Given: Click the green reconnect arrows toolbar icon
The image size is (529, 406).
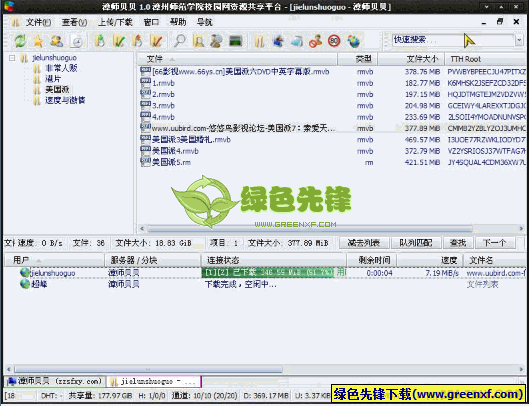Looking at the screenshot, I should 20,41.
